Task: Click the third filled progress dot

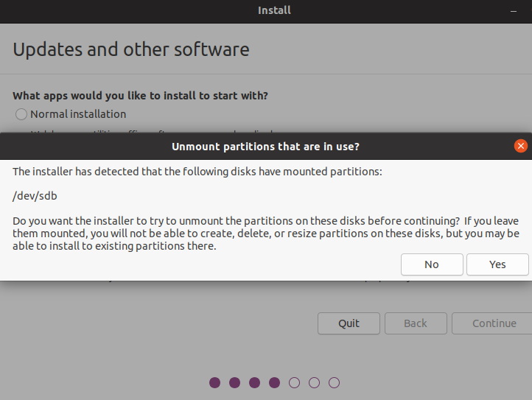Action: [x=255, y=382]
